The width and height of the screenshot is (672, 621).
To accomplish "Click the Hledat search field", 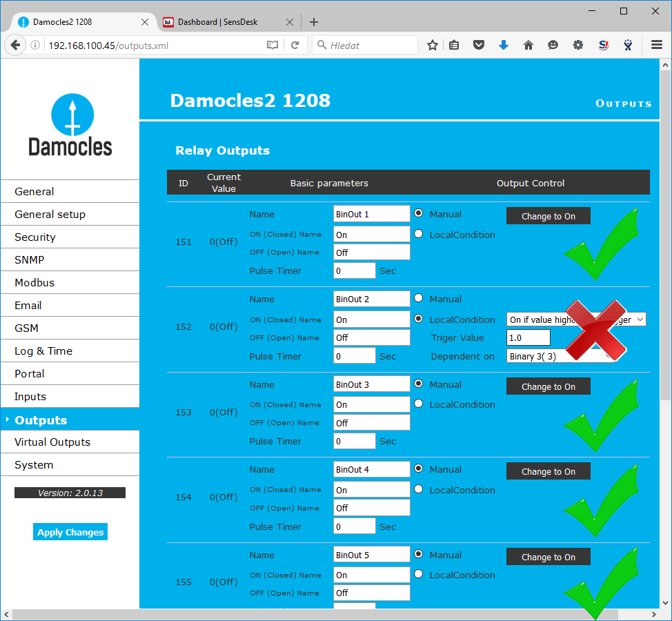I will tap(365, 45).
